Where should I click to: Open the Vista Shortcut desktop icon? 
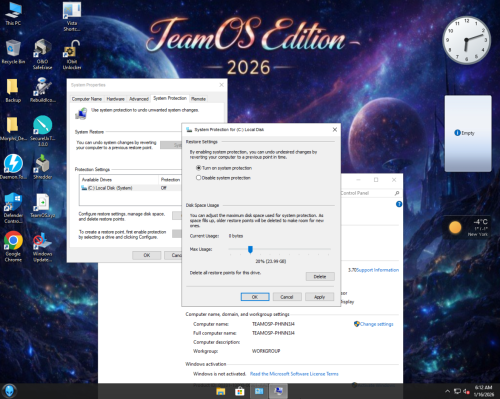click(x=72, y=17)
